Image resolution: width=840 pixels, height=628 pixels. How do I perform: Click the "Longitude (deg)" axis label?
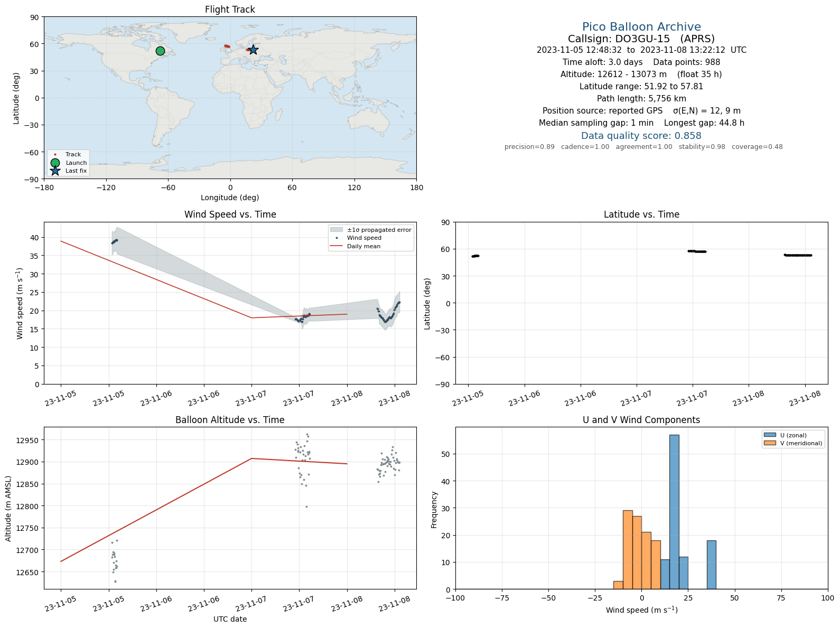coord(230,198)
